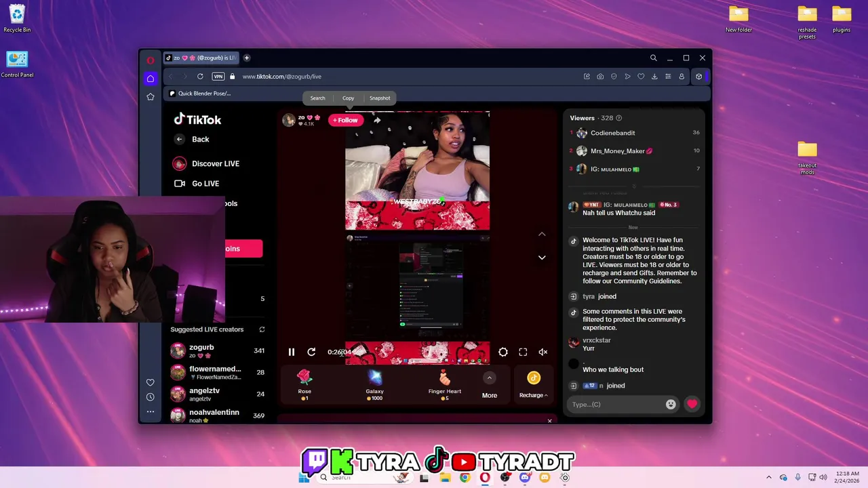Open emoji picker in chat
The height and width of the screenshot is (488, 868).
click(671, 405)
